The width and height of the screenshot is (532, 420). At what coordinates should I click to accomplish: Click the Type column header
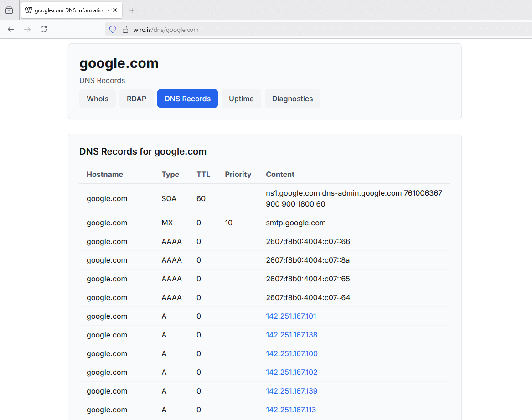click(x=170, y=174)
